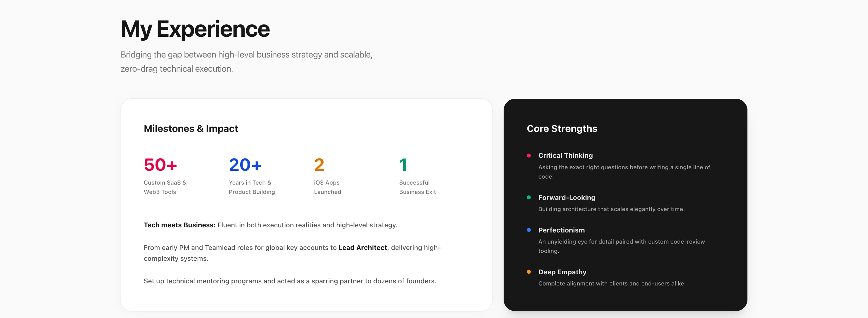Screen dimensions: 868x318
Task: Click the orange dot beside Deep Empathy
Action: tap(529, 272)
